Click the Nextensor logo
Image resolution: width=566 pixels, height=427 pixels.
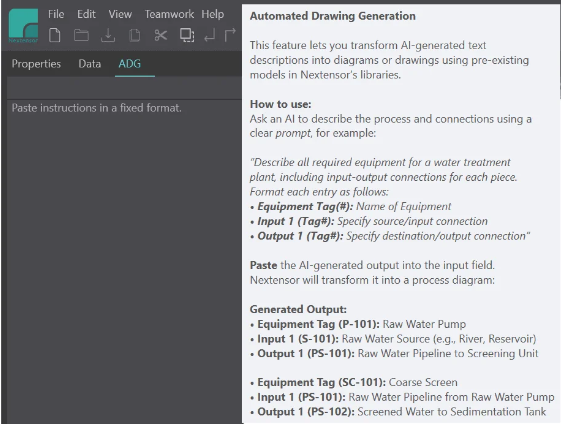click(x=23, y=26)
